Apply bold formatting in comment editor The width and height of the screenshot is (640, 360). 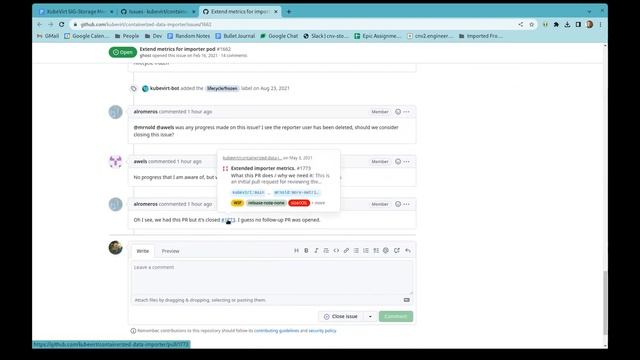point(306,251)
